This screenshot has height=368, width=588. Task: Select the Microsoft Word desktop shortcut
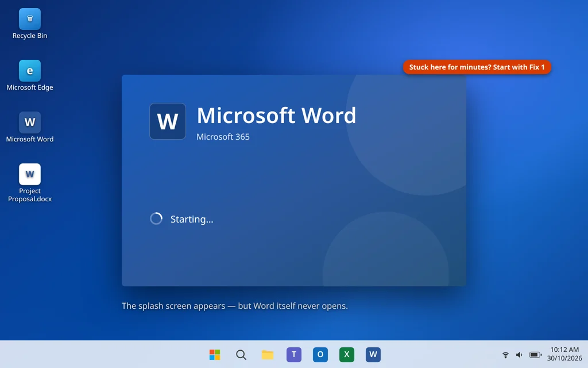coord(30,122)
